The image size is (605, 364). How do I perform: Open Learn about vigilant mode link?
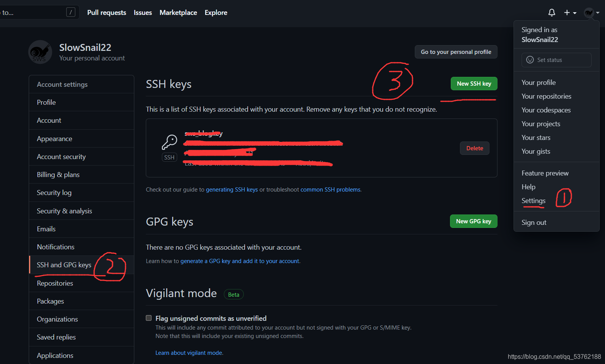(x=189, y=353)
